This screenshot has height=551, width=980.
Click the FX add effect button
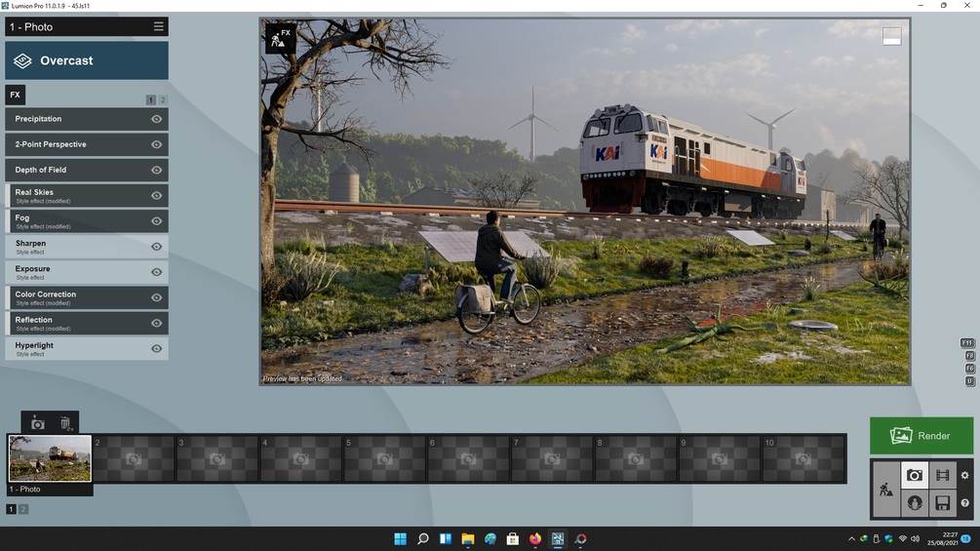pyautogui.click(x=15, y=95)
